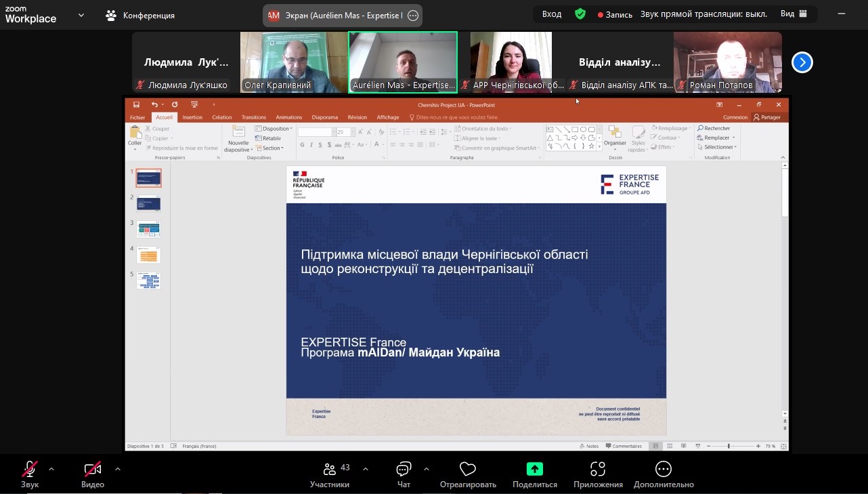Image resolution: width=868 pixels, height=494 pixels.
Task: Open the Section dropdown
Action: pos(269,148)
